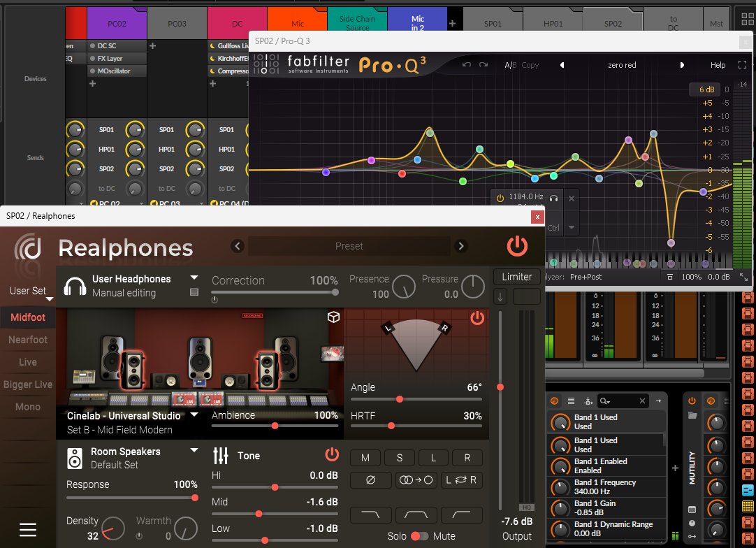Swap left and right channels button
The image size is (756, 548).
(x=461, y=480)
